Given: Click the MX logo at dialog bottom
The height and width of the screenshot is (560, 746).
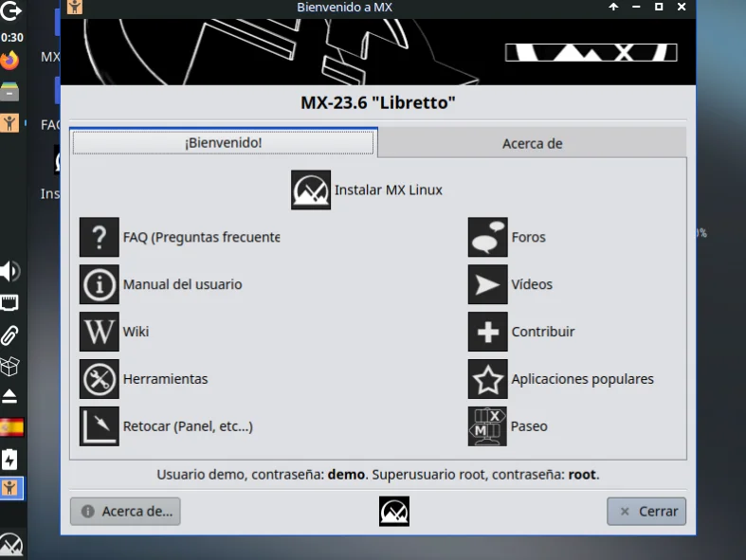Looking at the screenshot, I should (394, 512).
